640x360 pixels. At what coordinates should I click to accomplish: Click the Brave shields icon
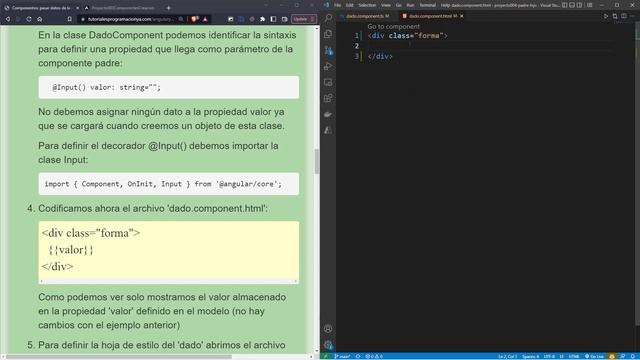coord(195,19)
